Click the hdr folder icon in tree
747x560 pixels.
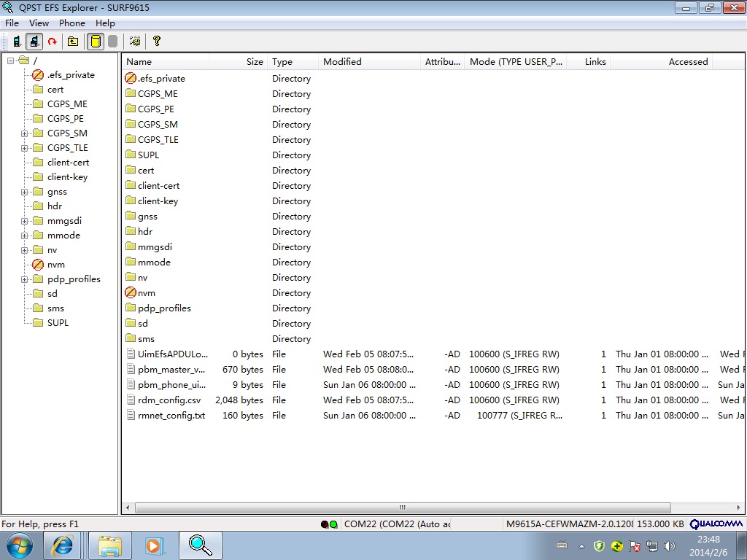(38, 206)
